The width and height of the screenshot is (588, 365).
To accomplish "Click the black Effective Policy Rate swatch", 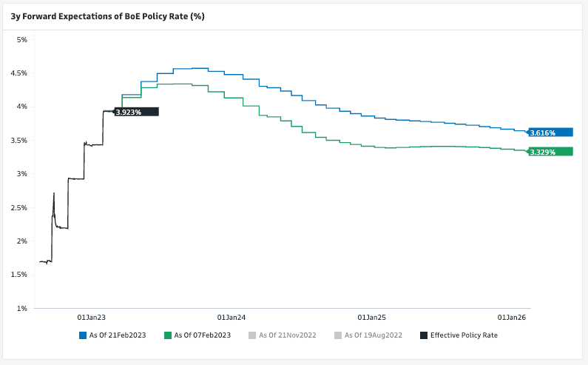I will pyautogui.click(x=424, y=335).
